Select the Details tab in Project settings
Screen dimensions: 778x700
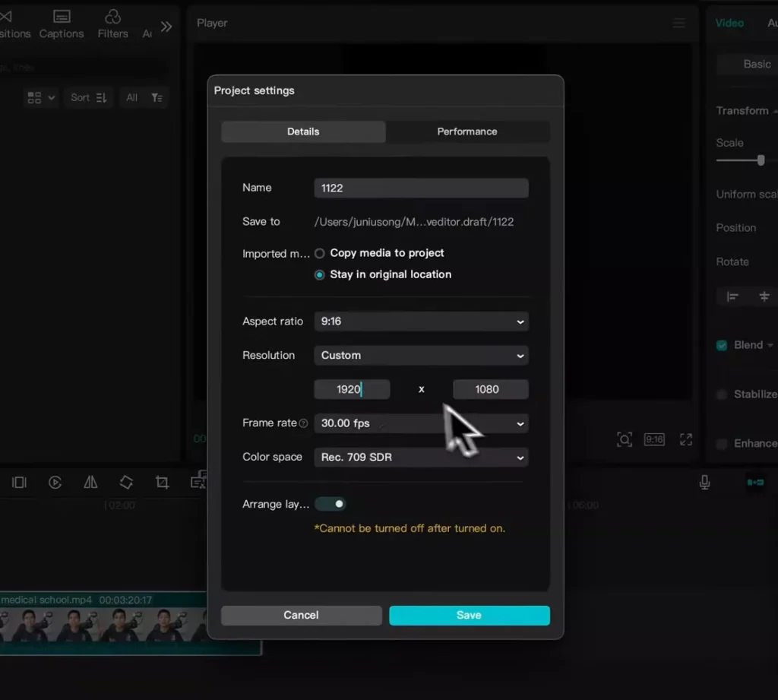coord(302,131)
